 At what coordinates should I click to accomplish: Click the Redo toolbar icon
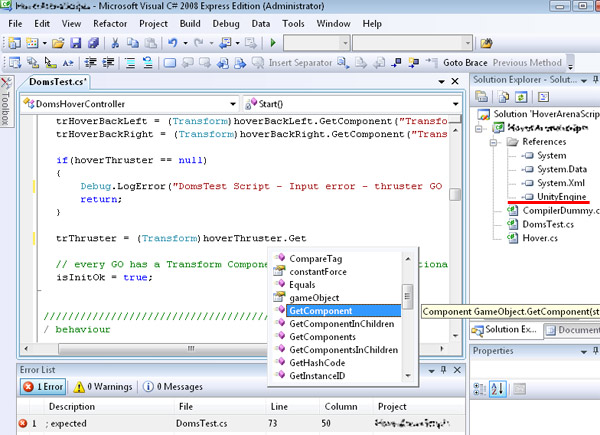point(199,43)
